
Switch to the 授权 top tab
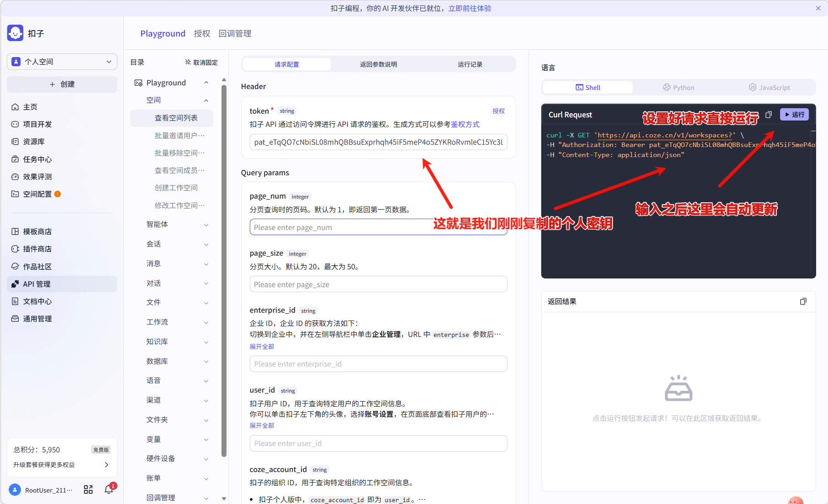[x=202, y=33]
